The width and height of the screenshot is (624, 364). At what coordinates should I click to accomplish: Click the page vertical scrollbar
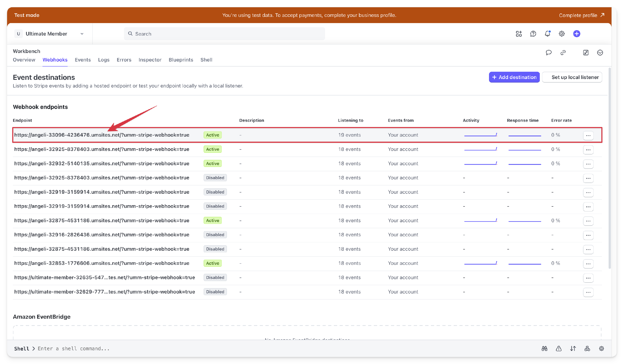coord(609,168)
